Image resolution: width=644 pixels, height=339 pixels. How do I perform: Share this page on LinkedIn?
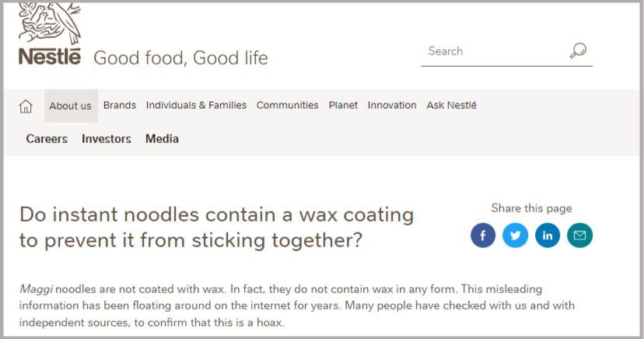coord(548,235)
